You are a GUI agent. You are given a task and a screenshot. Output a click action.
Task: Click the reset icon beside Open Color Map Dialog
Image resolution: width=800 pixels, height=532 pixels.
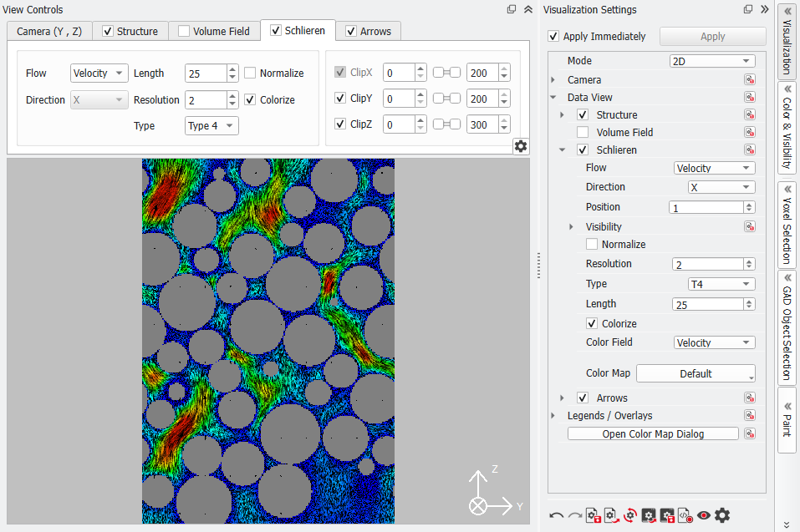750,433
